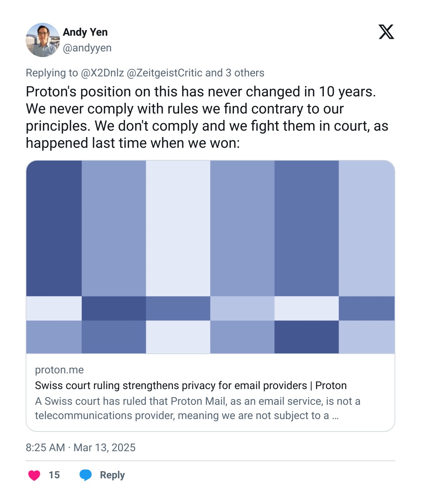Click the darkest blue square in the bottom row
The width and height of the screenshot is (421, 504).
click(x=306, y=337)
